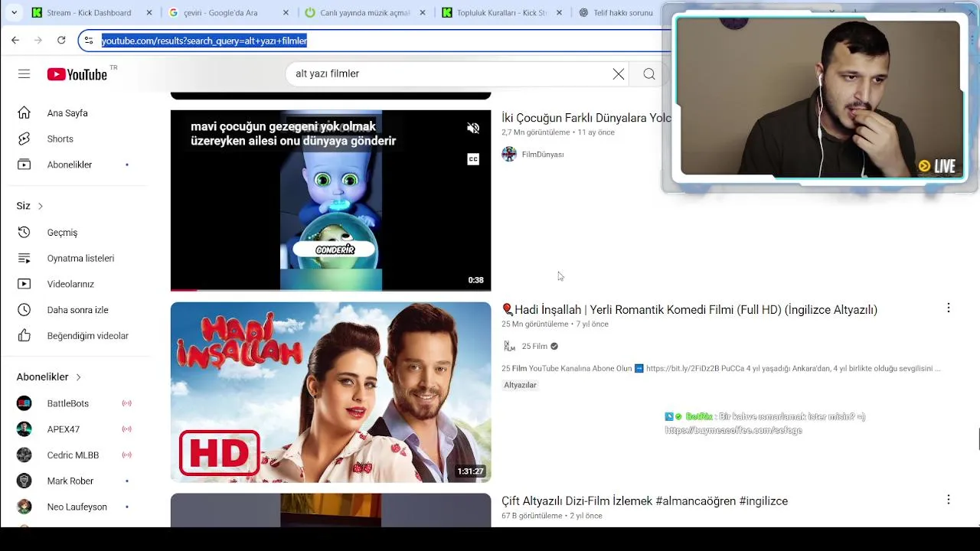Open the YouTube hamburger guide menu
Screen dimensions: 980x551
point(24,74)
